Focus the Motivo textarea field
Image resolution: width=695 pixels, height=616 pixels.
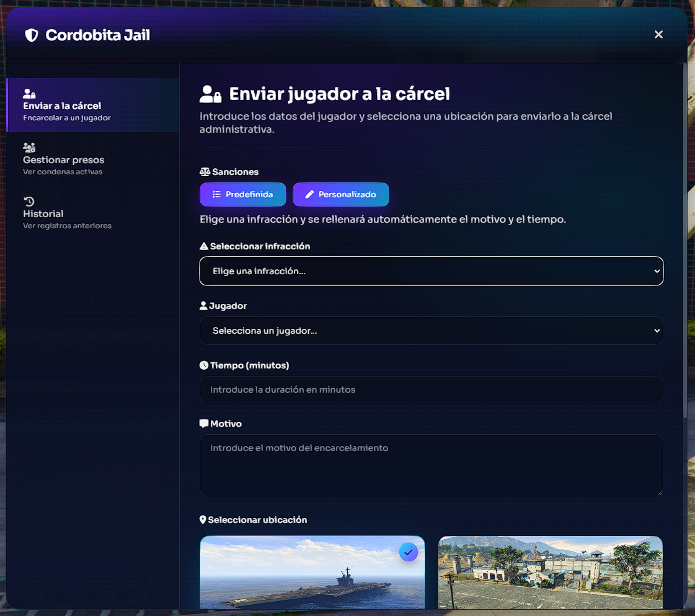coord(432,465)
